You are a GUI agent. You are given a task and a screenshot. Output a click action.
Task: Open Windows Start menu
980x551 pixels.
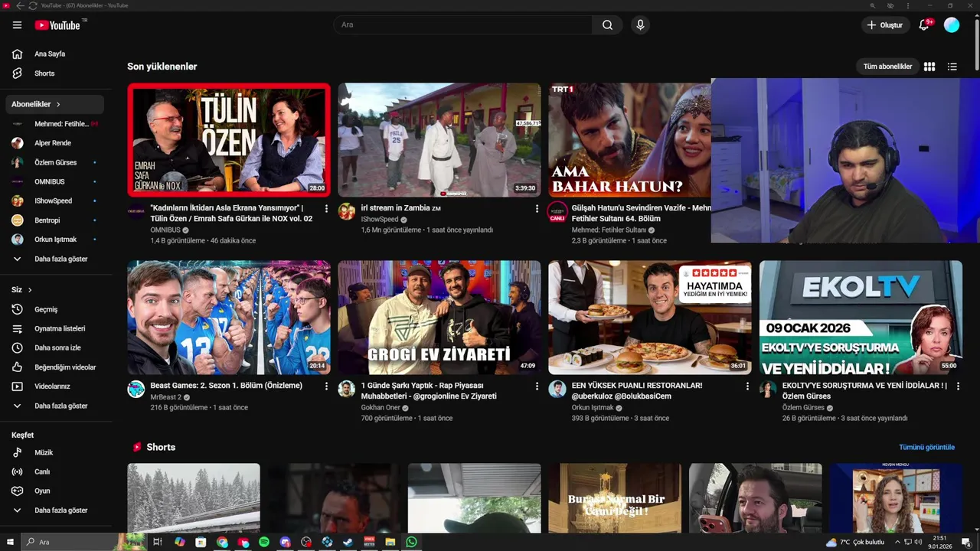10,542
